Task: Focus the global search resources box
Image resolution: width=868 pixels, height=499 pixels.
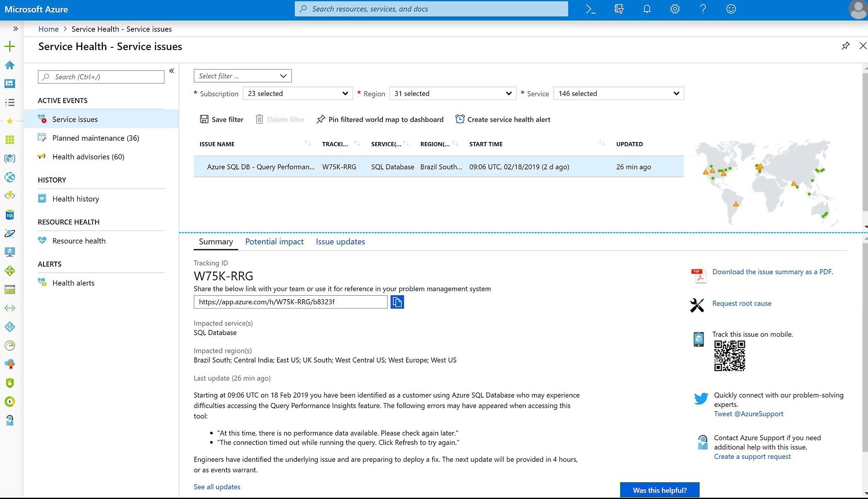Action: [431, 9]
